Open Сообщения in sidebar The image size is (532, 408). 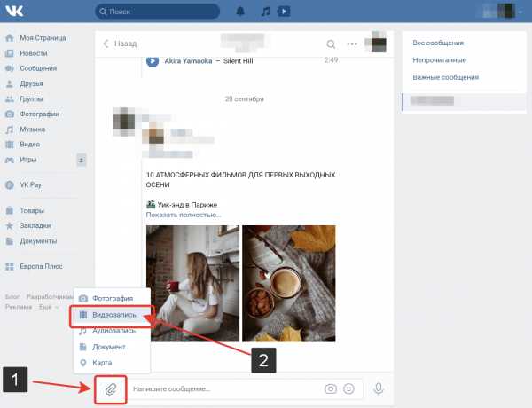tap(38, 68)
